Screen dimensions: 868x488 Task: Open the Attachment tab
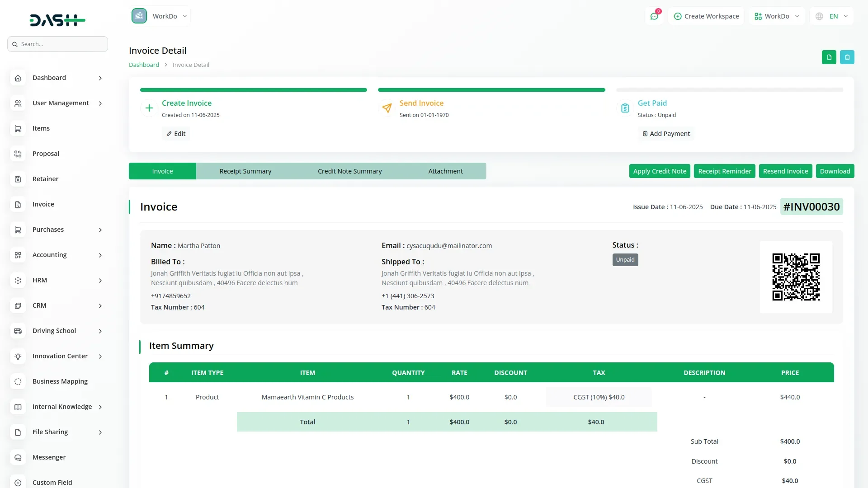(445, 171)
